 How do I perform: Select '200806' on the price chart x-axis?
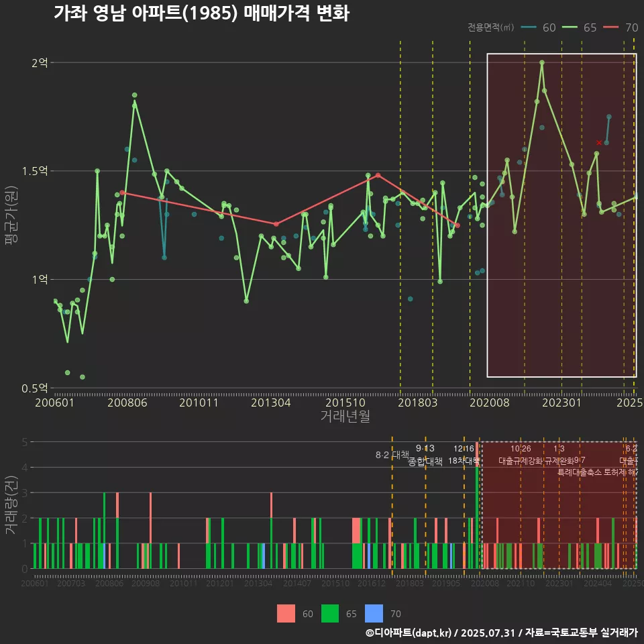[x=127, y=402]
